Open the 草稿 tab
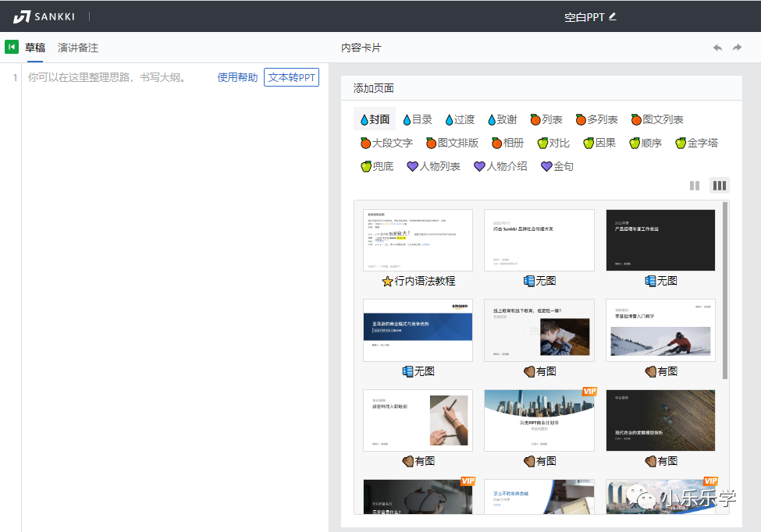This screenshot has width=761, height=532. click(34, 46)
